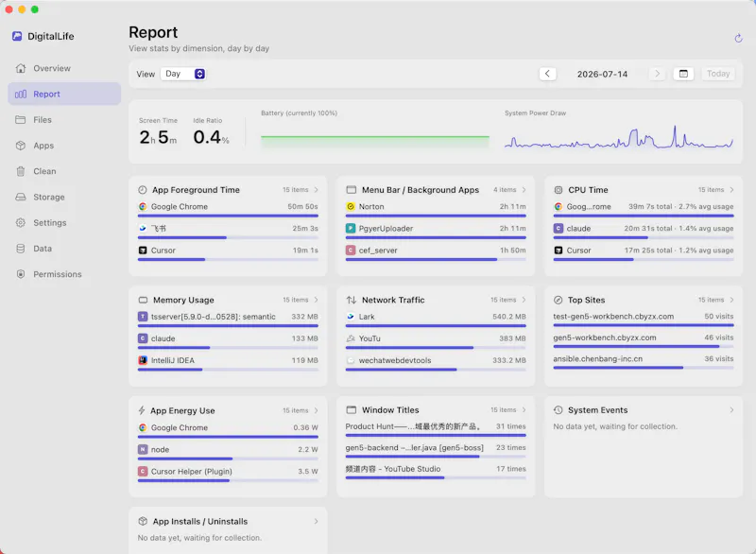Open the View Day dropdown
Image resolution: width=756 pixels, height=554 pixels.
[x=183, y=74]
